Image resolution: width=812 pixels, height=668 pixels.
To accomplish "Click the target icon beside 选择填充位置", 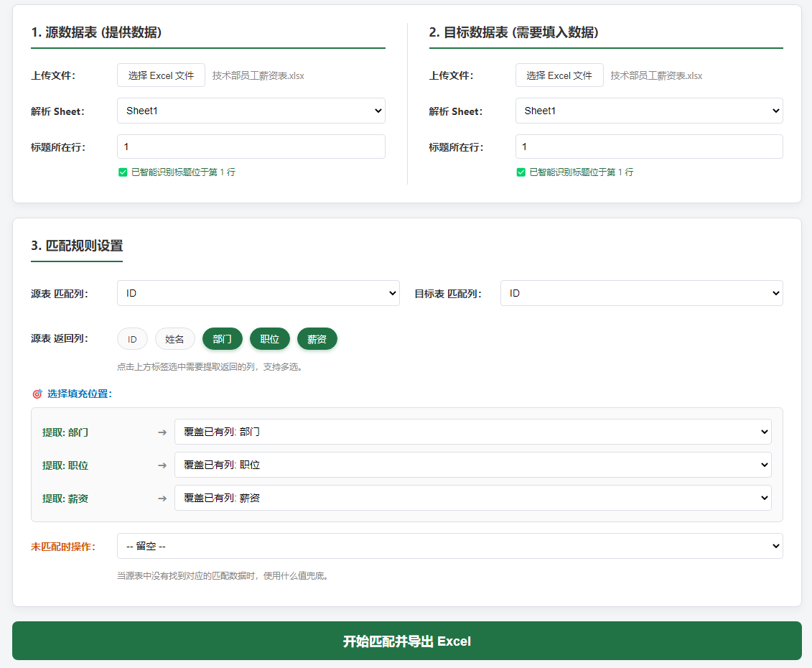I will pyautogui.click(x=37, y=394).
